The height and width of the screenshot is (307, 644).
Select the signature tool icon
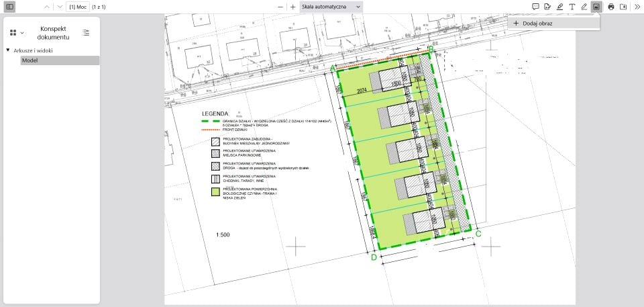[547, 7]
